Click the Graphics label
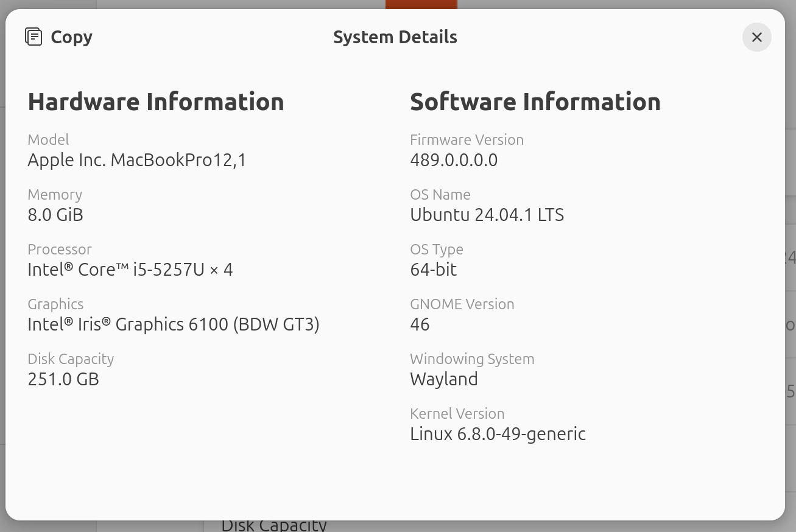The height and width of the screenshot is (532, 796). [55, 304]
